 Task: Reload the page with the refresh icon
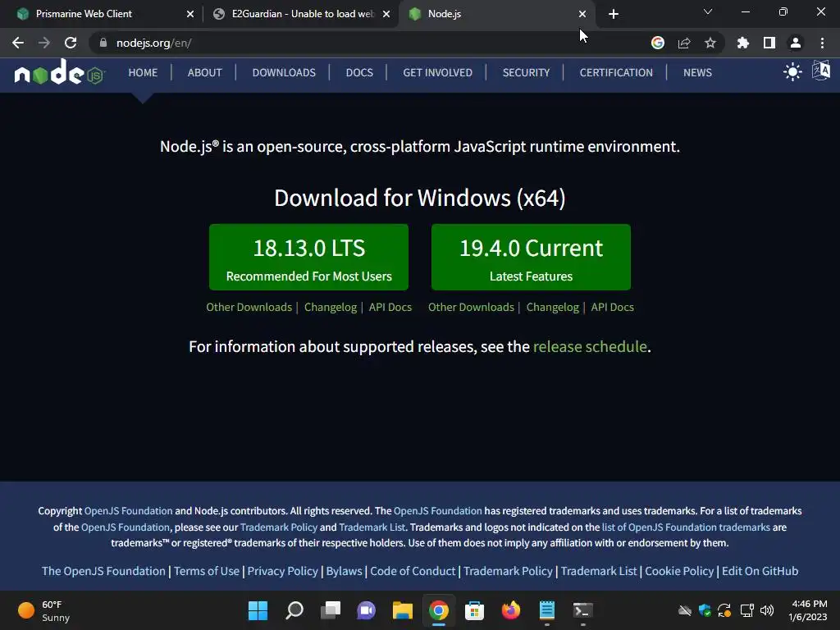(x=71, y=43)
